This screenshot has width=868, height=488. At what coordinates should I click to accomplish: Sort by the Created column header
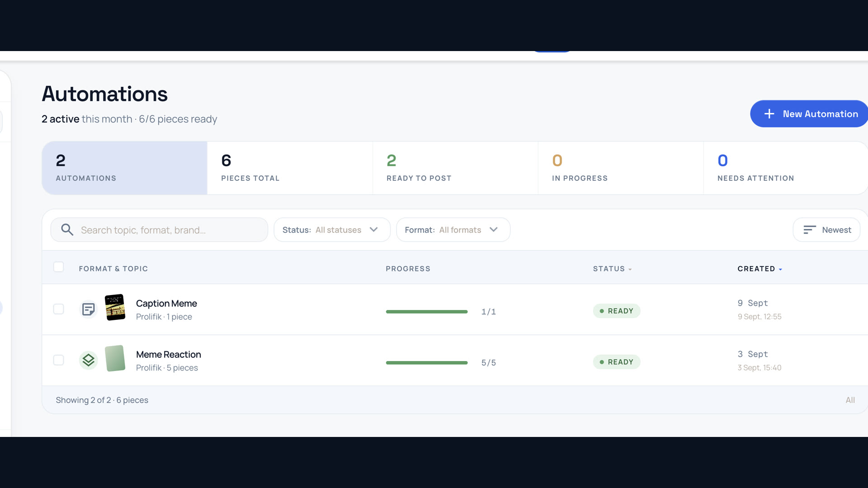click(x=759, y=268)
